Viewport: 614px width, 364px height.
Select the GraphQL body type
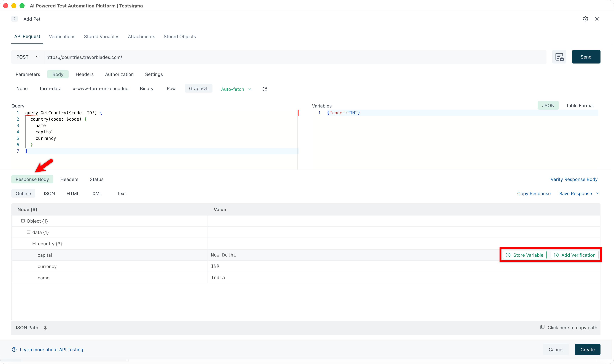[x=198, y=88]
